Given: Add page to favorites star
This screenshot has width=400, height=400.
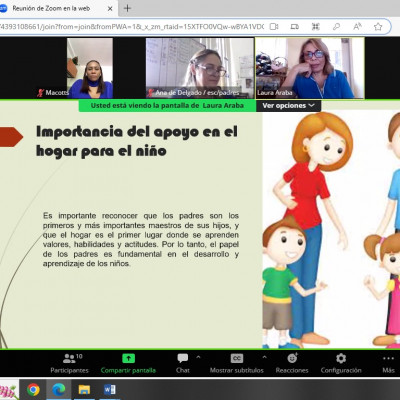Looking at the screenshot, I should tap(378, 27).
